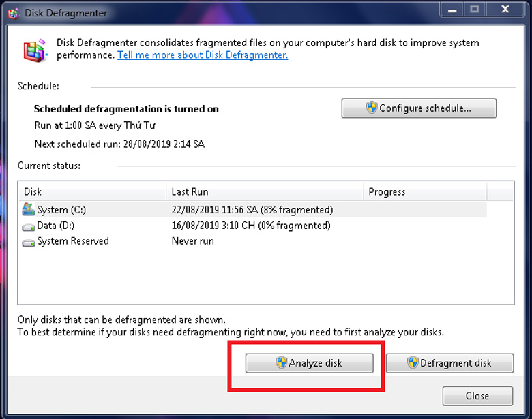
Task: Click the large Disk Defragmenter logo icon
Action: point(35,50)
